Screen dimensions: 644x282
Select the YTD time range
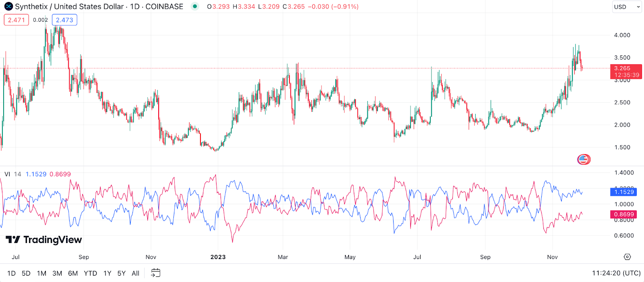(x=90, y=273)
